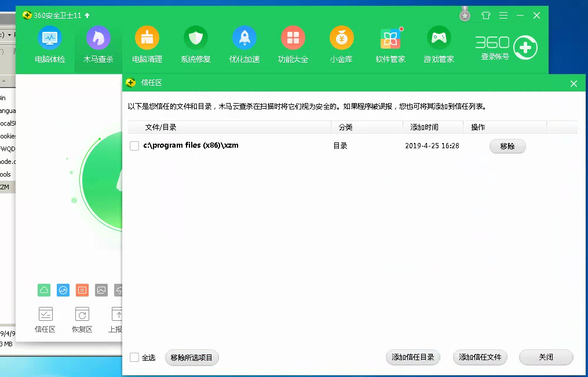The height and width of the screenshot is (377, 588).
Task: Launch 软件管家 software manager icon
Action: coord(390,39)
